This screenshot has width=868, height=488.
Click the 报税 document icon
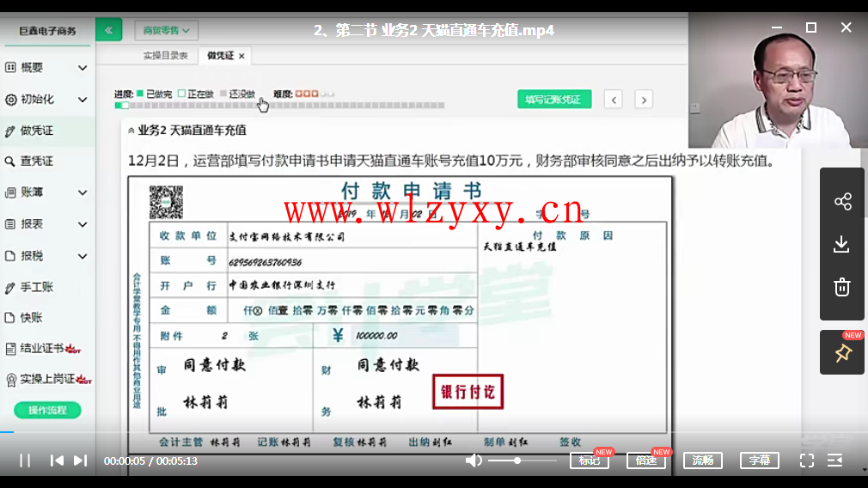pyautogui.click(x=10, y=256)
